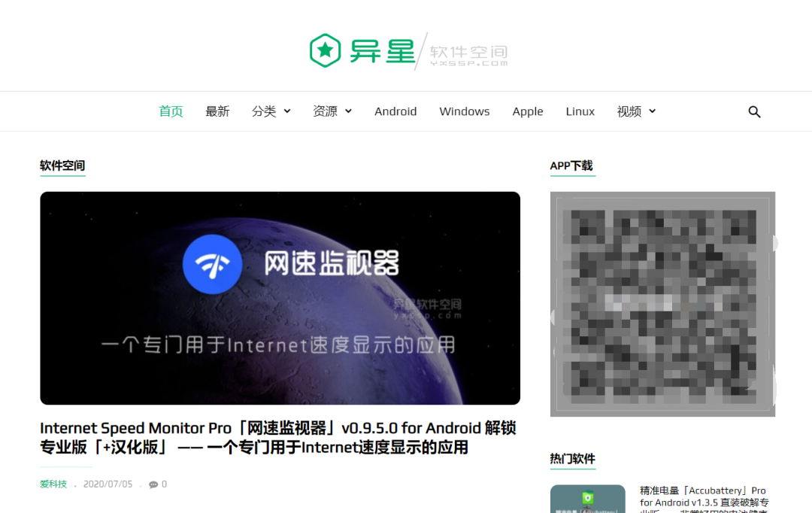
Task: Open the Accubattery thumbnail in 热门软件
Action: coord(588,499)
